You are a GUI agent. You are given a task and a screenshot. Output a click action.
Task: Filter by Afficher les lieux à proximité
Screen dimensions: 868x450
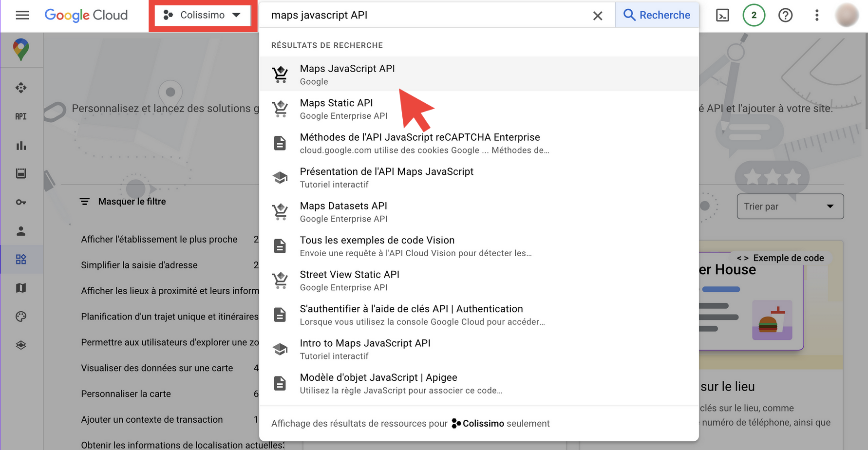[170, 291]
